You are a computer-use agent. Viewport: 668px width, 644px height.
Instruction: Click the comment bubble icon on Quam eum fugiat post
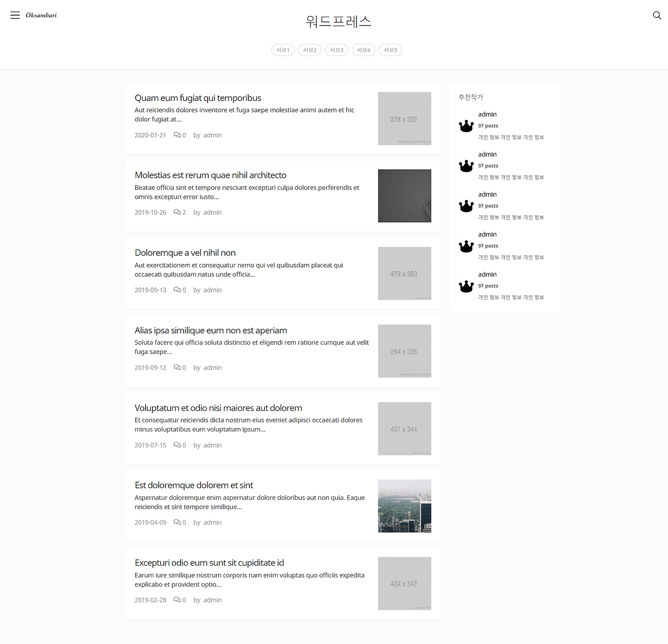click(x=176, y=135)
